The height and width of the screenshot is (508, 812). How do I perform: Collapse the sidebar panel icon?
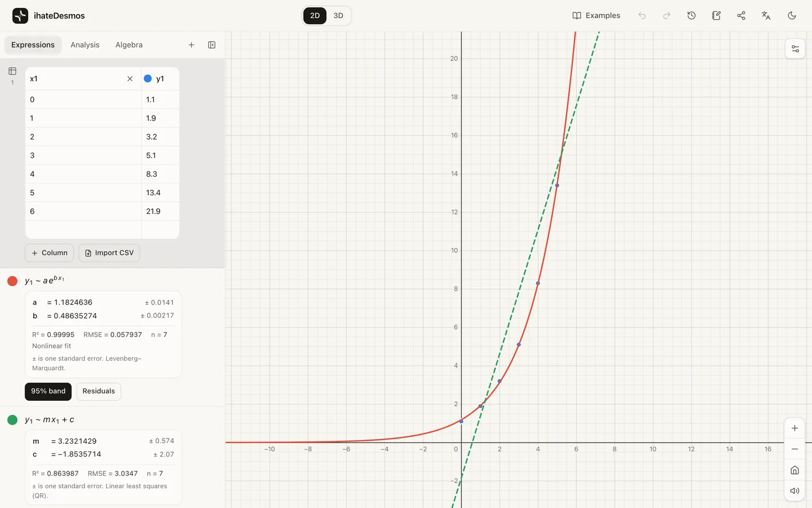[x=212, y=45]
